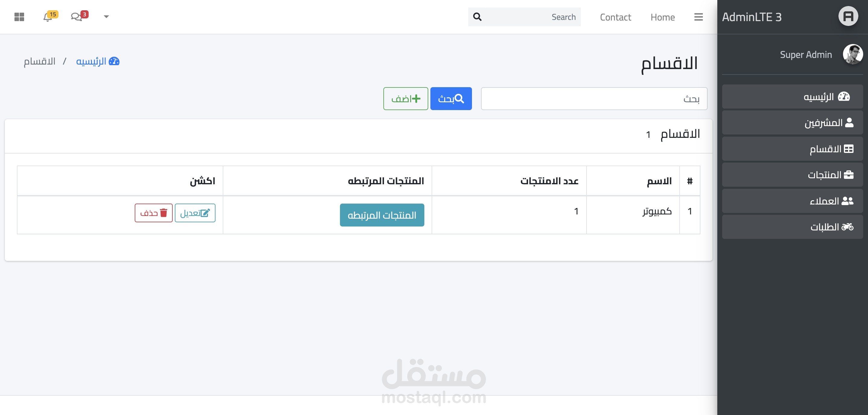868x415 pixels.
Task: Click the AdminLTE logo icon
Action: coord(848,16)
